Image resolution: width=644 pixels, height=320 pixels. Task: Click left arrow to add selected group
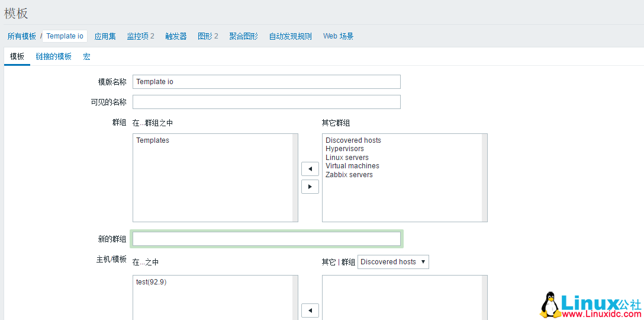(310, 169)
